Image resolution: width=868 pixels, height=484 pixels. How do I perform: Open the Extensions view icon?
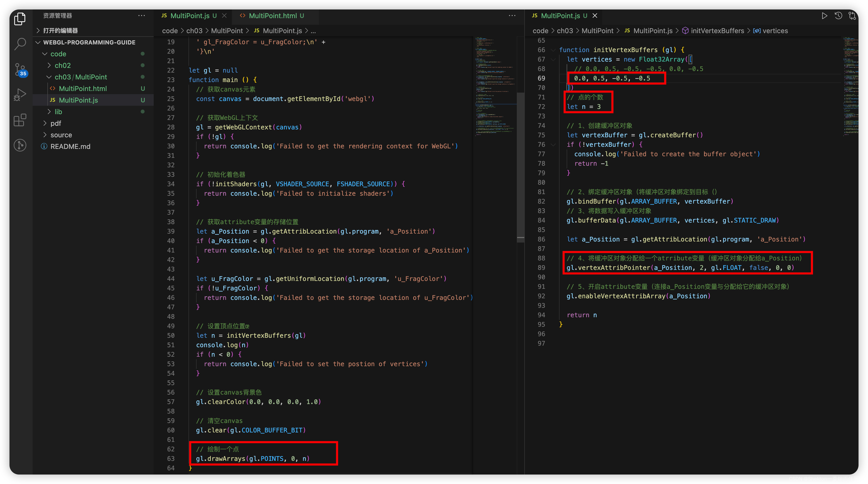pyautogui.click(x=20, y=120)
